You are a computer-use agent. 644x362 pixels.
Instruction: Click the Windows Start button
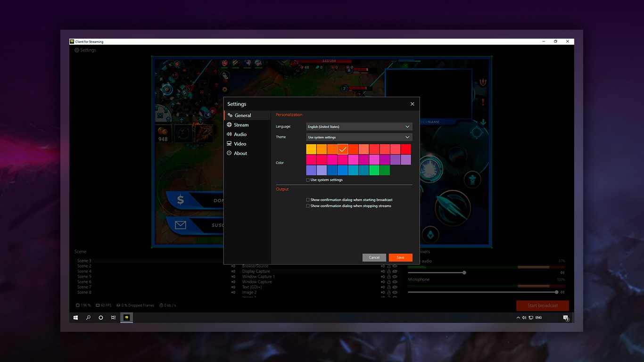pos(75,318)
